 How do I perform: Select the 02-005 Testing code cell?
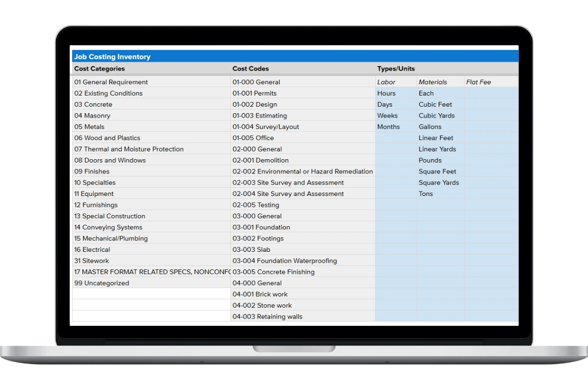(303, 205)
